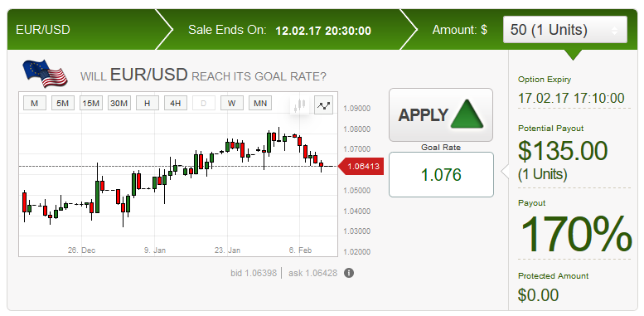
Task: Choose the 4H timeframe
Action: point(176,104)
